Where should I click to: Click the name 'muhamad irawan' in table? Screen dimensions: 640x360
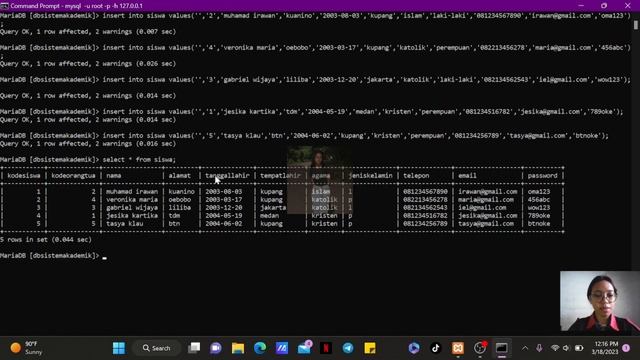(x=132, y=191)
